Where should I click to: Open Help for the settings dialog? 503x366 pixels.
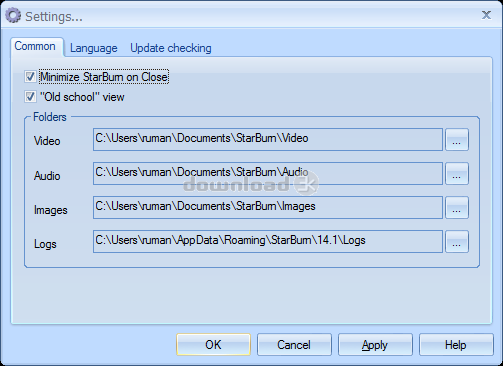(x=456, y=345)
